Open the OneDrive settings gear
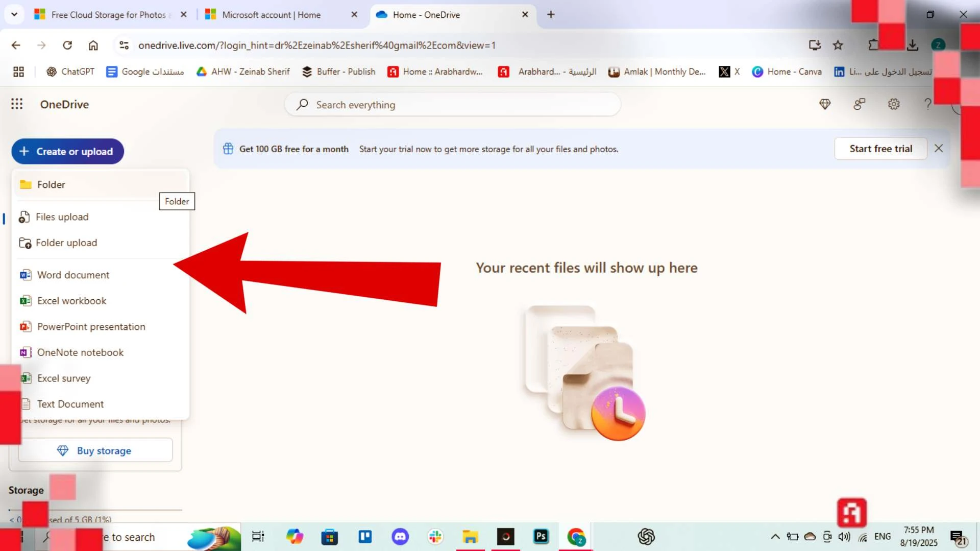This screenshot has height=551, width=980. (x=893, y=104)
